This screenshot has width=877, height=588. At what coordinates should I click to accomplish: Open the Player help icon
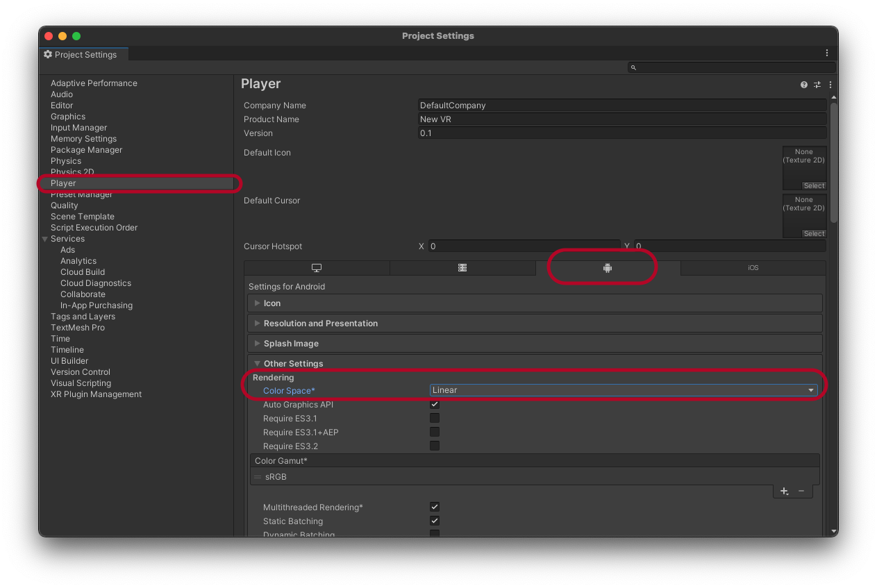[804, 85]
